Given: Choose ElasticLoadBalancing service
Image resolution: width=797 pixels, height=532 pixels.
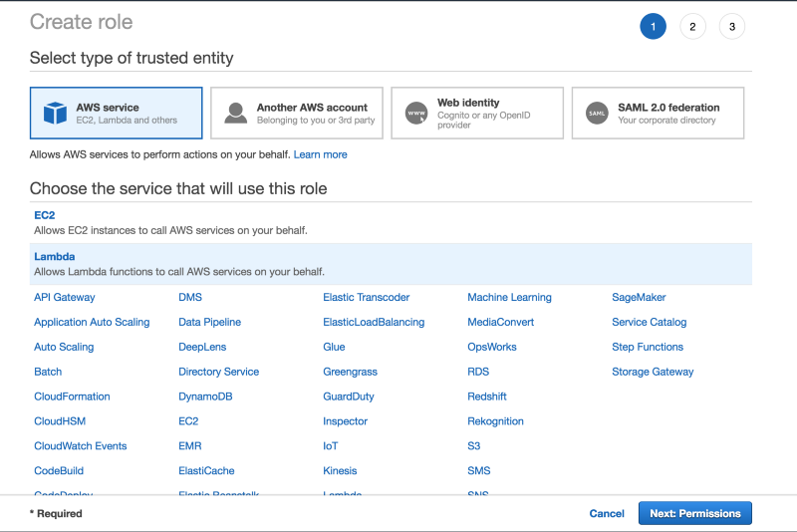Looking at the screenshot, I should pos(374,322).
